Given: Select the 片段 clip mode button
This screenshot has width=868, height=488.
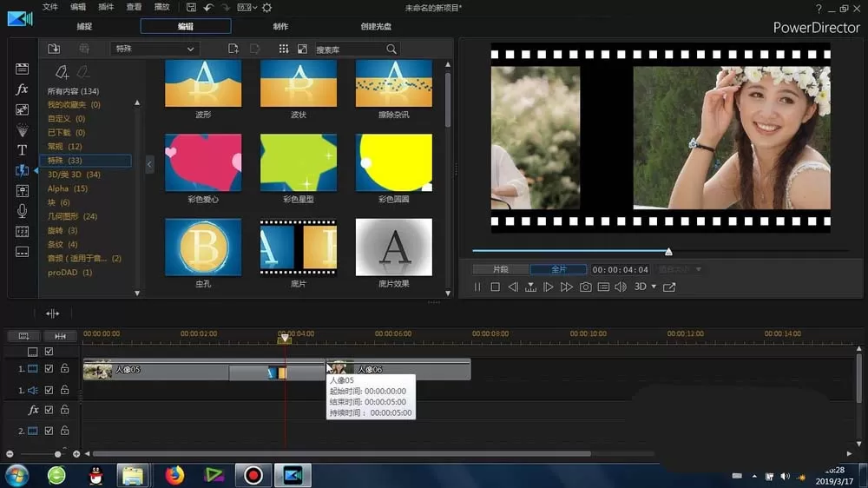Looking at the screenshot, I should [501, 269].
